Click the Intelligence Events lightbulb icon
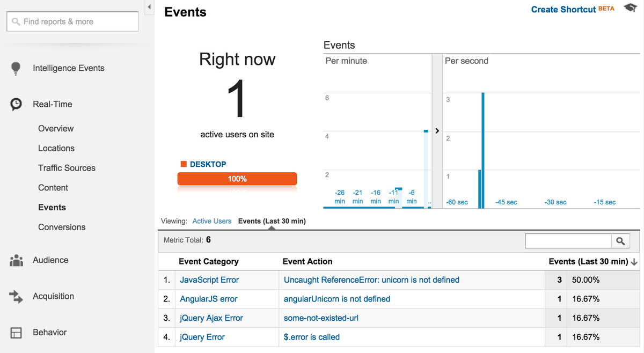The width and height of the screenshot is (644, 353). [x=16, y=68]
